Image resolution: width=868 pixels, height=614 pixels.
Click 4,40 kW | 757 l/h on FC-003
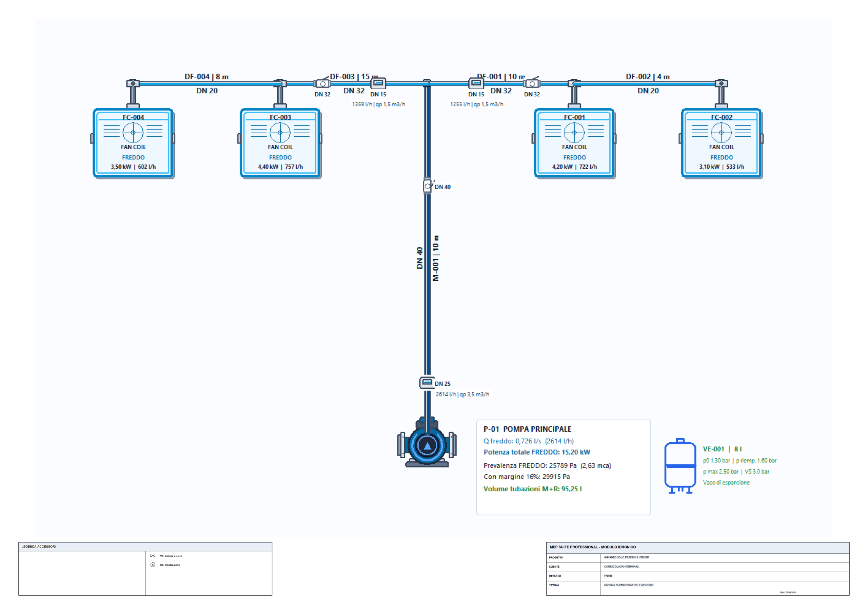click(x=280, y=167)
